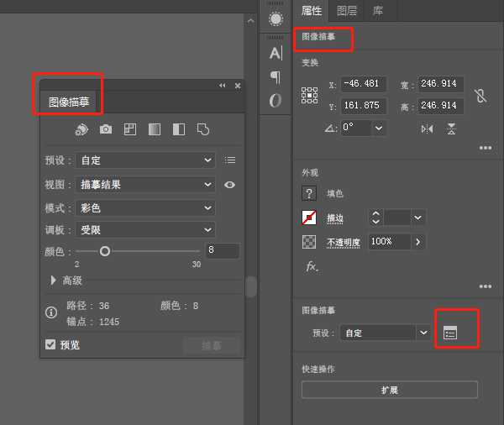Switch to the 图层 tab
The height and width of the screenshot is (425, 504).
tap(346, 11)
